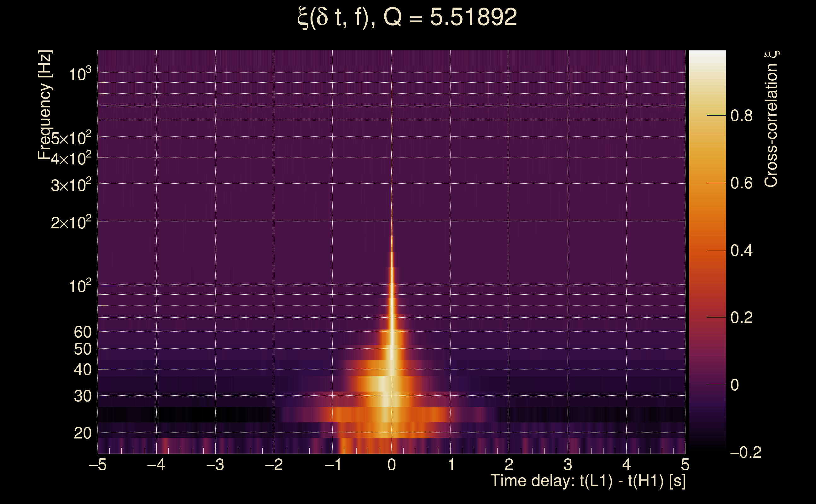Viewport: 816px width, 504px height.
Task: Click the 10² frequency tick label
Action: [x=80, y=286]
